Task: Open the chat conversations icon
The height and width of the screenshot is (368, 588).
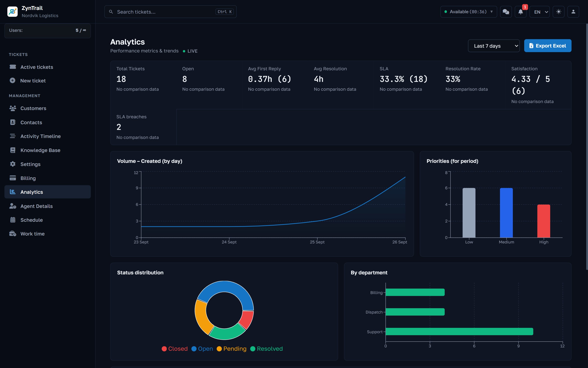Action: point(506,12)
